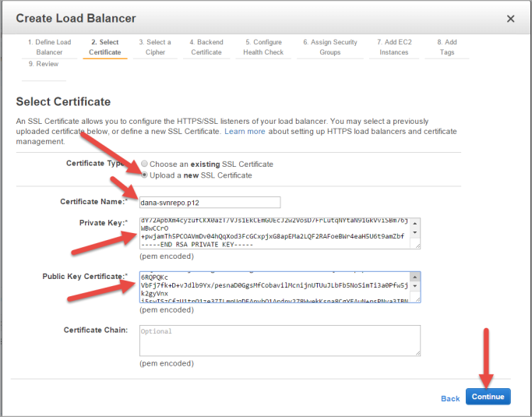Switch to Configure Health Check step
The image size is (532, 417).
(263, 48)
